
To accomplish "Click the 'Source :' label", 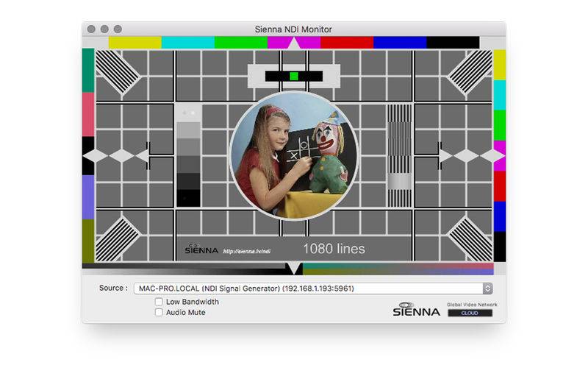I will pyautogui.click(x=113, y=288).
